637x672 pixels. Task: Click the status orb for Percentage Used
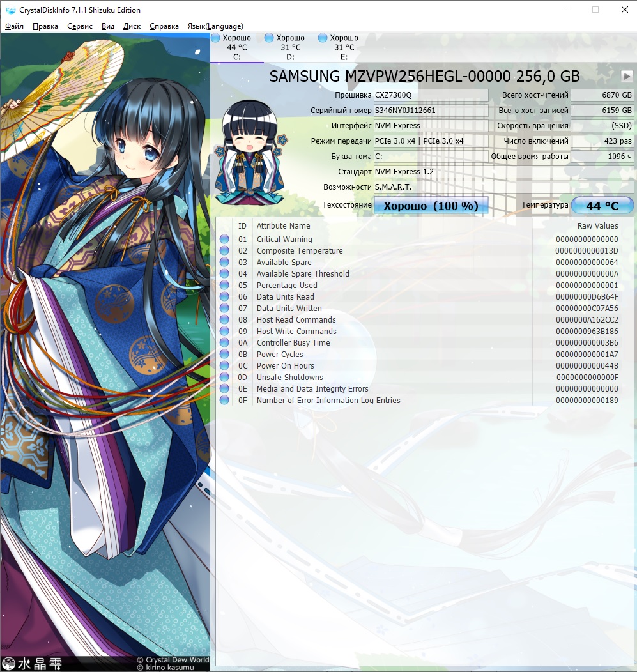point(224,285)
